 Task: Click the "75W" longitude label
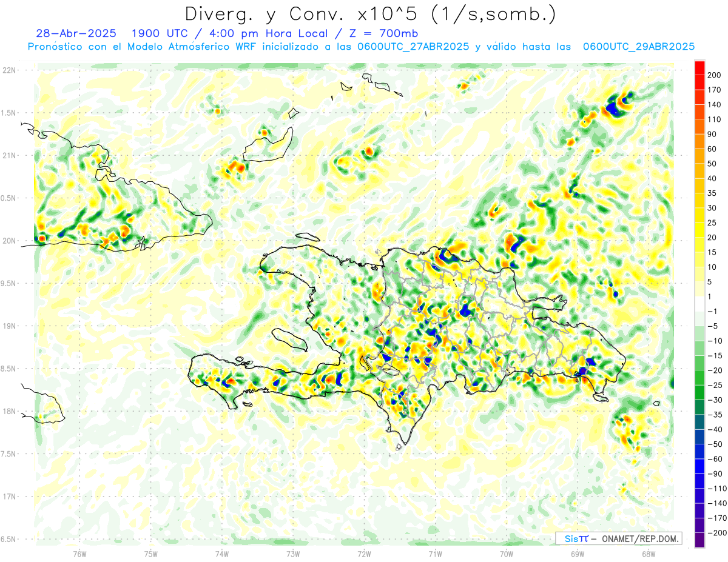(x=151, y=554)
